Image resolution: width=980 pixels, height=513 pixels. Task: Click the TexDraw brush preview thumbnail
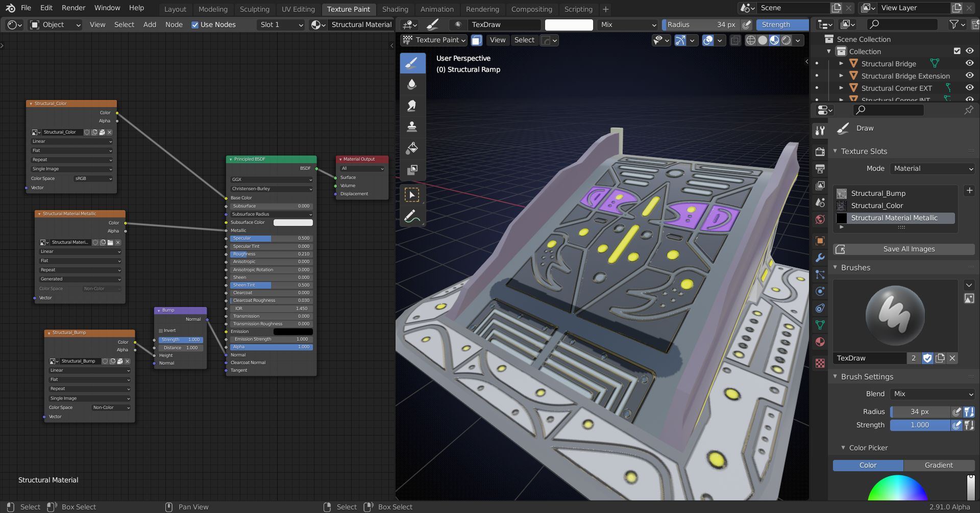[x=895, y=315]
